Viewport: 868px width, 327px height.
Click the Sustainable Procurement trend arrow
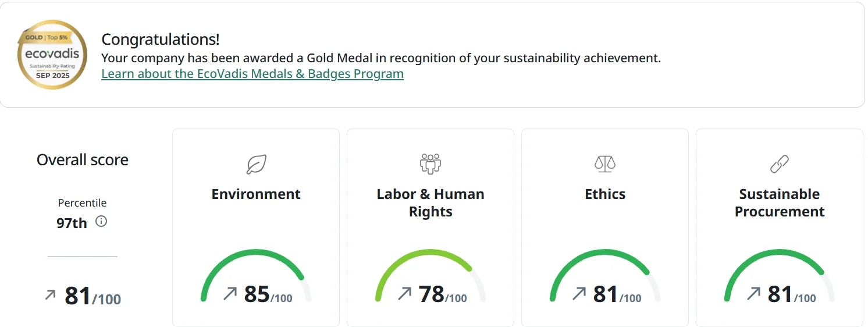[754, 294]
